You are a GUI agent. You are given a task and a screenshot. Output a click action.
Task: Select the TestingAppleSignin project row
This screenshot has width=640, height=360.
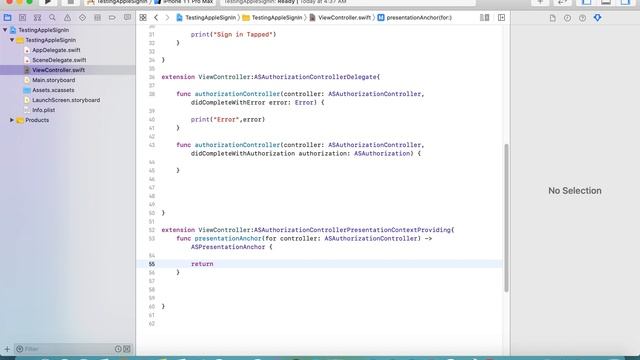(44, 30)
